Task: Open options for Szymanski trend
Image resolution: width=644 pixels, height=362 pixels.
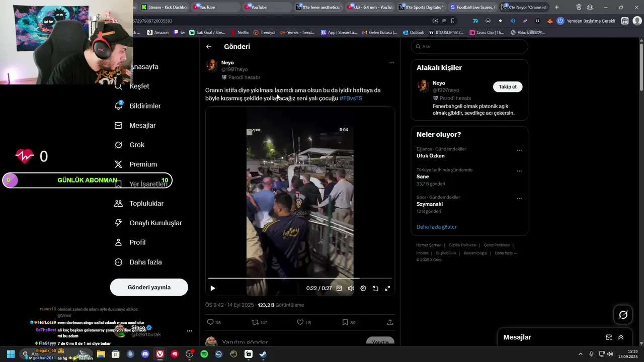Action: [x=519, y=199]
